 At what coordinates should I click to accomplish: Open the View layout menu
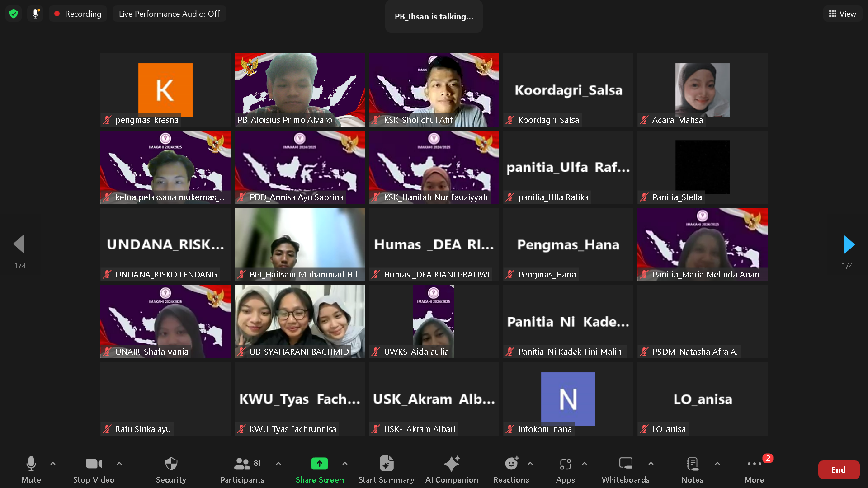click(x=842, y=14)
